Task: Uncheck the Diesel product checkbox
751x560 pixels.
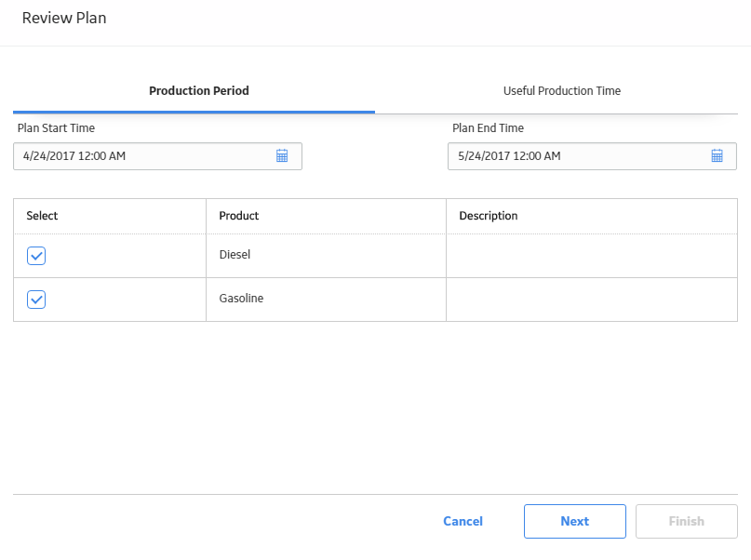Action: (36, 256)
